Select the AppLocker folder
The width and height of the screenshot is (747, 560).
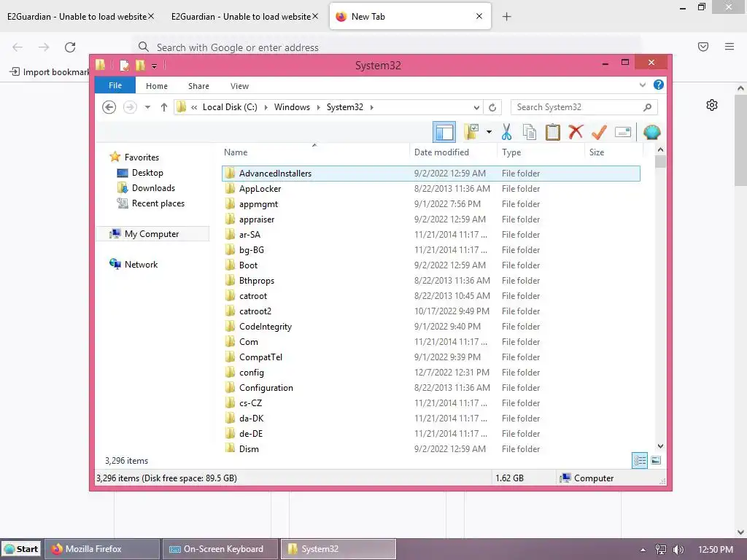tap(430, 189)
